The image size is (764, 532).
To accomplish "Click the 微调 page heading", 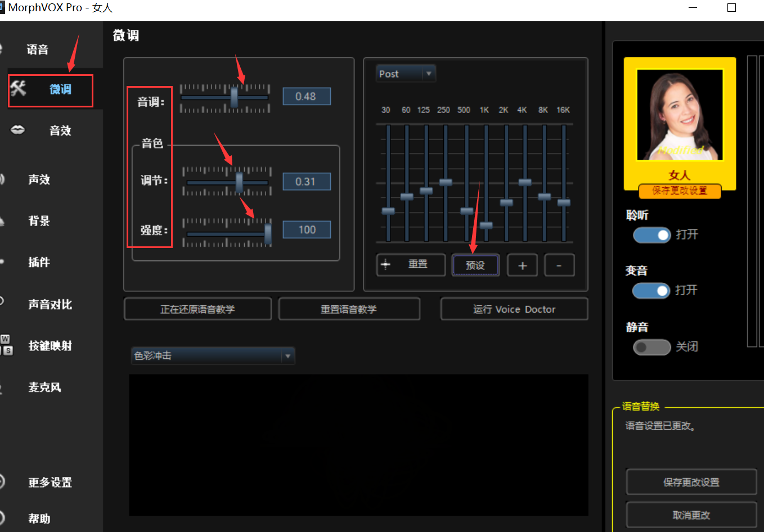I will point(126,35).
